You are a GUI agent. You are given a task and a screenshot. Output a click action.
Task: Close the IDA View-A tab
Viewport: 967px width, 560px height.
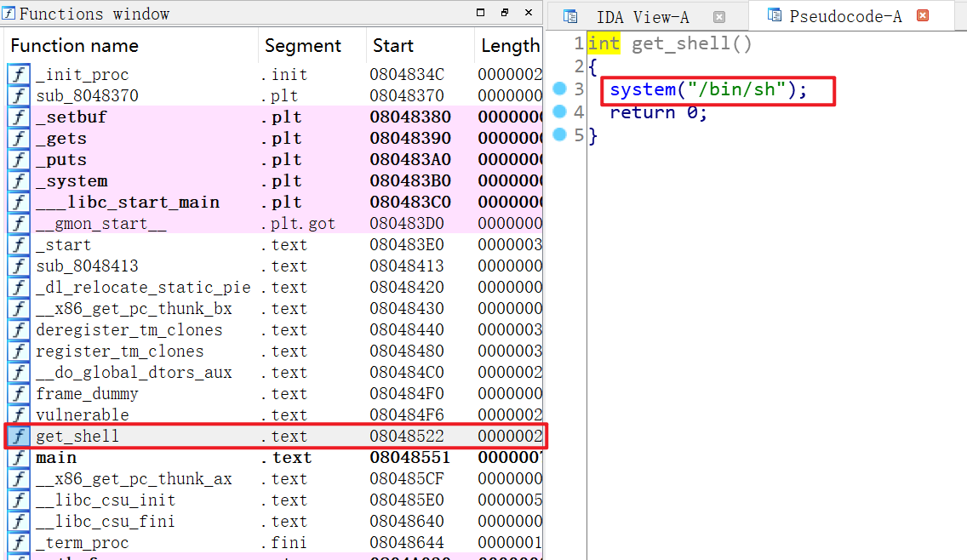click(719, 17)
